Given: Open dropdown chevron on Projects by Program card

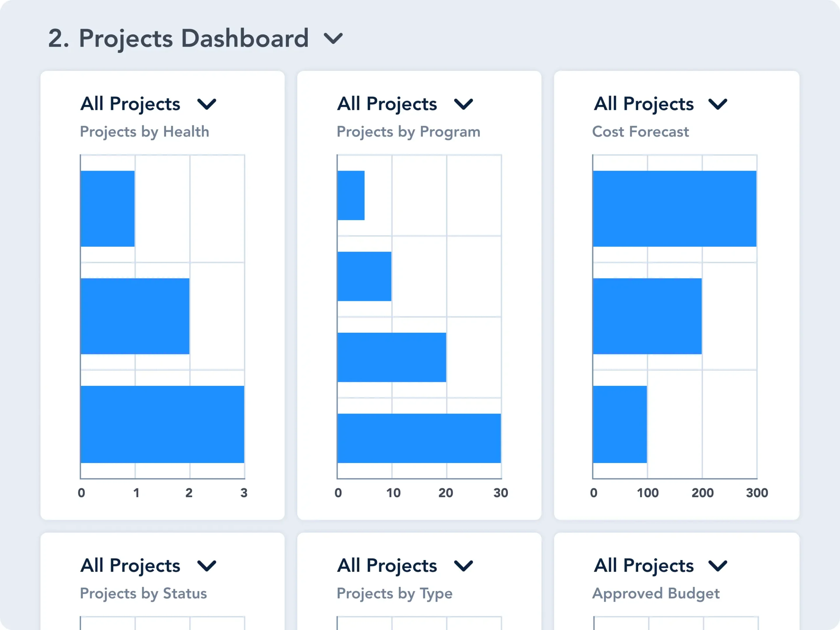Looking at the screenshot, I should coord(464,104).
